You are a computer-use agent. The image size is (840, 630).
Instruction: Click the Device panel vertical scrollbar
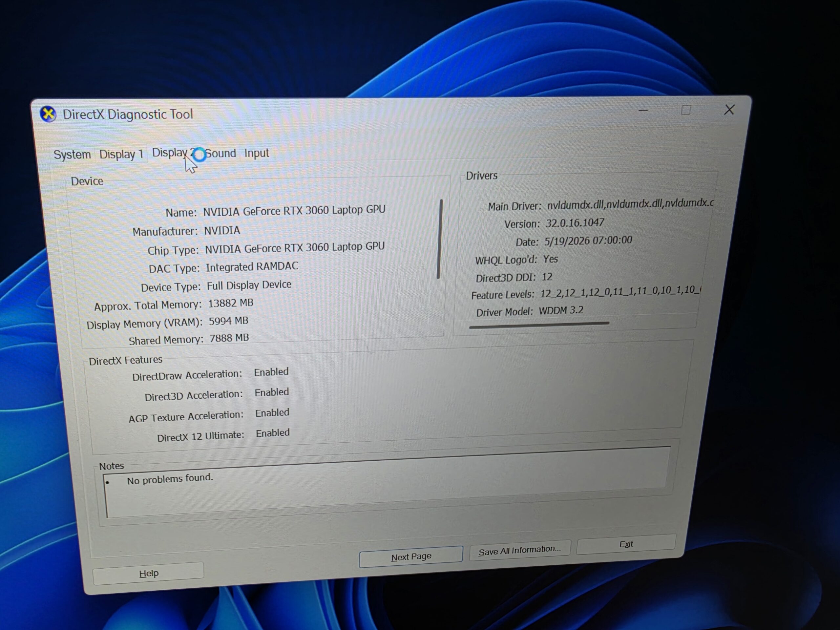point(440,239)
